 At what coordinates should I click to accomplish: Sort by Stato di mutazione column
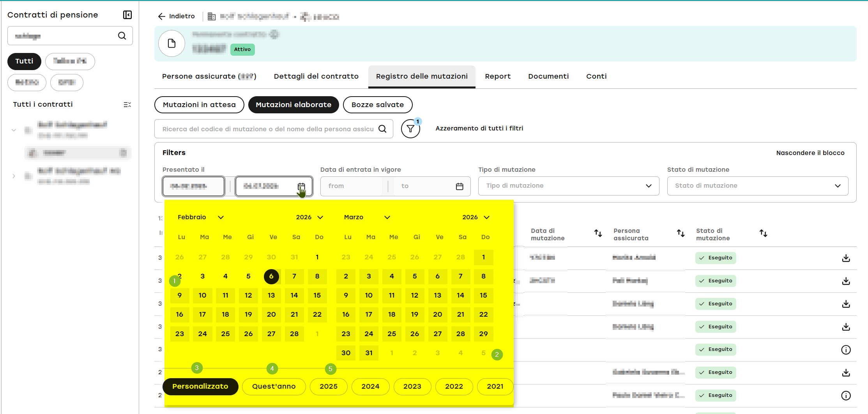[x=763, y=234]
